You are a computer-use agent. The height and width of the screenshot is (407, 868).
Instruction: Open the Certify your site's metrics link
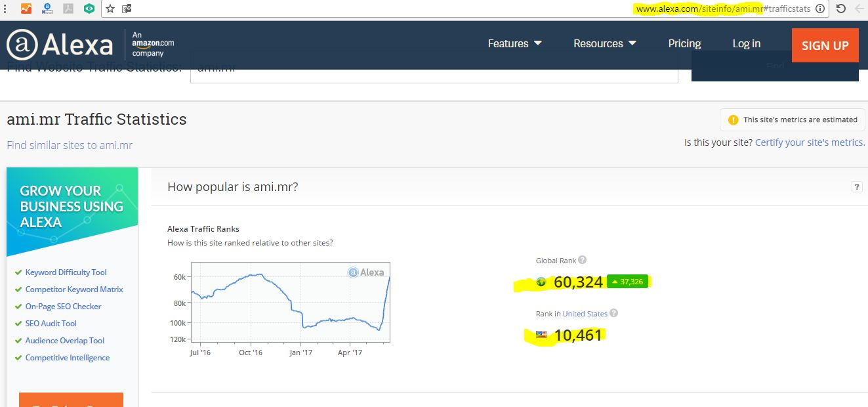pos(809,142)
